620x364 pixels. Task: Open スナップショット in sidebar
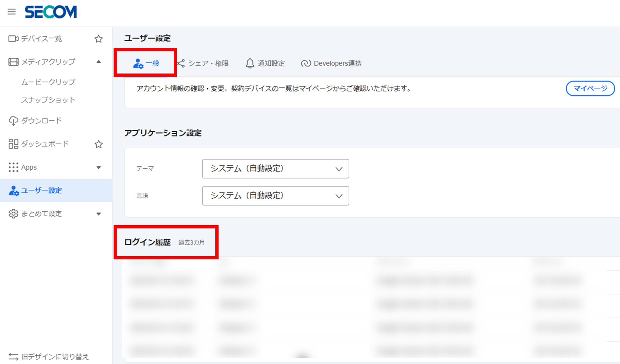point(48,100)
